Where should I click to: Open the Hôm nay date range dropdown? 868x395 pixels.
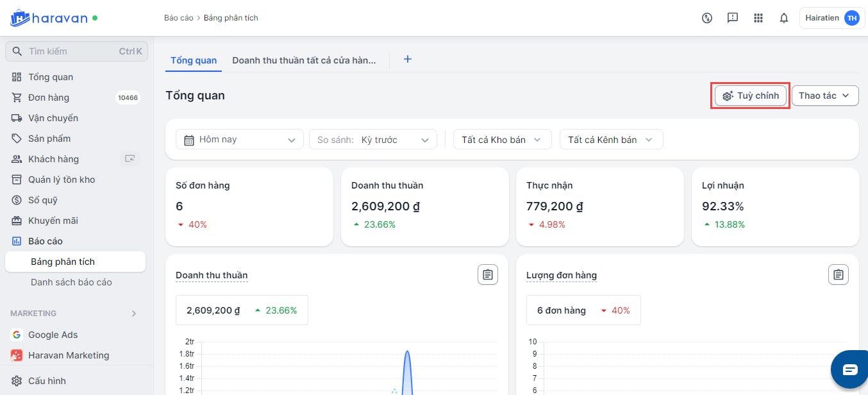tap(239, 140)
